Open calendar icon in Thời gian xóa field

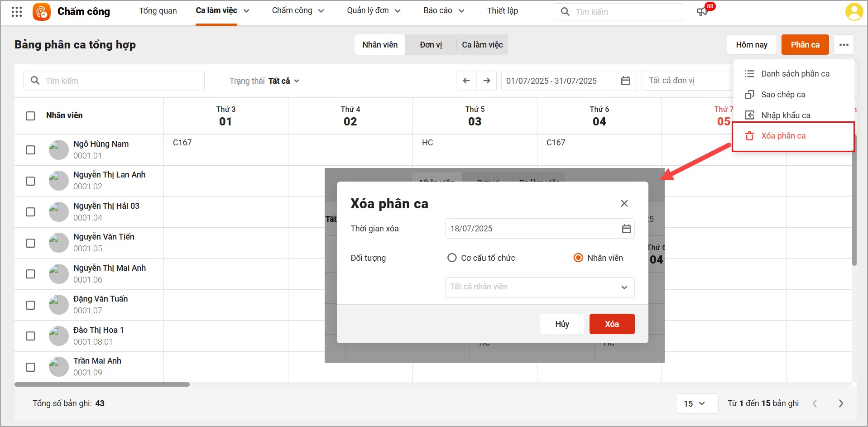tap(626, 229)
